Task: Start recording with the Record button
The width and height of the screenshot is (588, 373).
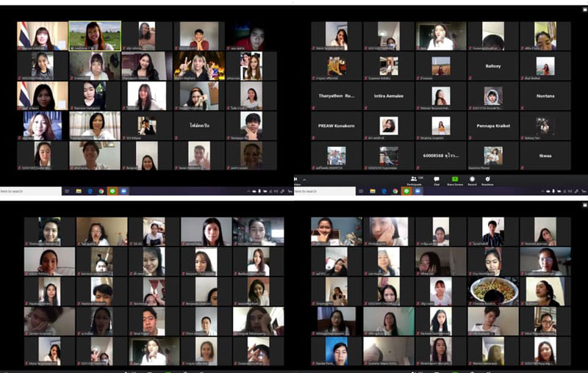Action: click(x=472, y=180)
